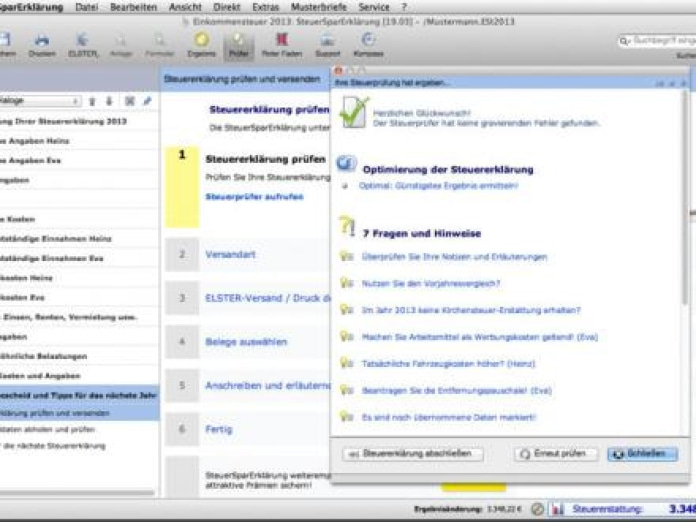The width and height of the screenshot is (696, 522).
Task: Click the sidebar pin icon
Action: pos(147,101)
